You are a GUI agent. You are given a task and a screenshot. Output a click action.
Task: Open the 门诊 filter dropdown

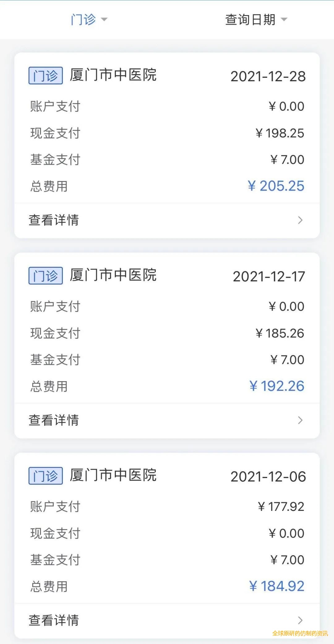(x=83, y=19)
